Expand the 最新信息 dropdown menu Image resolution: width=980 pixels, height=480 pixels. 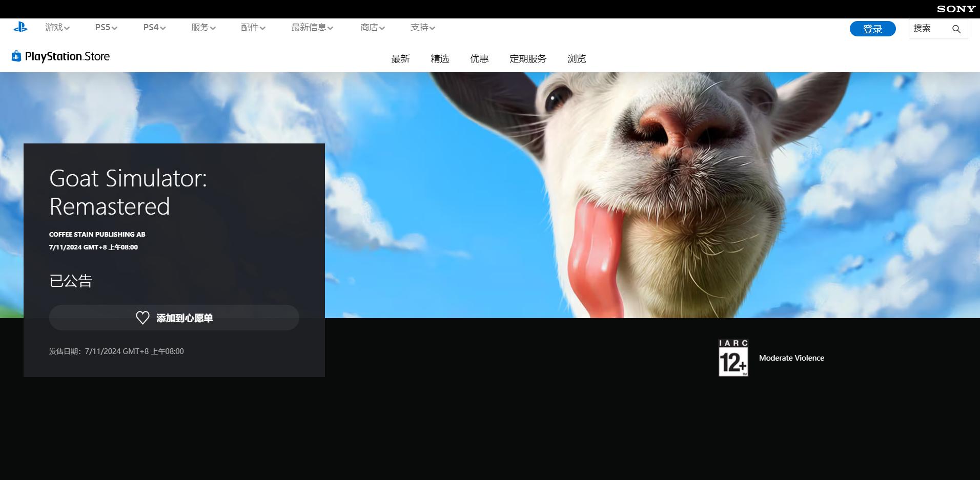pos(312,28)
